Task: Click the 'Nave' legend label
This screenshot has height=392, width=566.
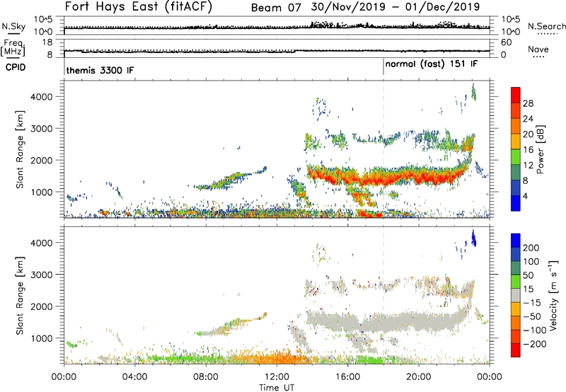Action: (x=538, y=49)
